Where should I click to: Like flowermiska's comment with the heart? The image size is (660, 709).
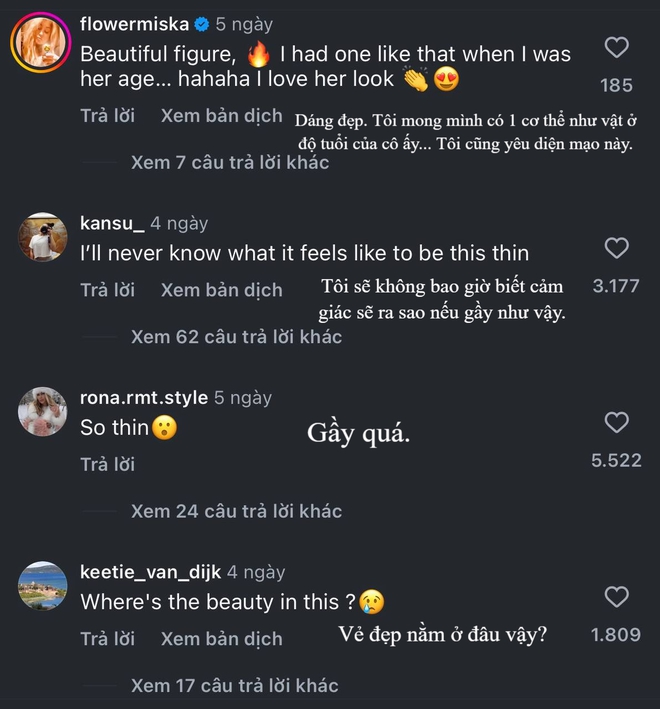point(618,46)
